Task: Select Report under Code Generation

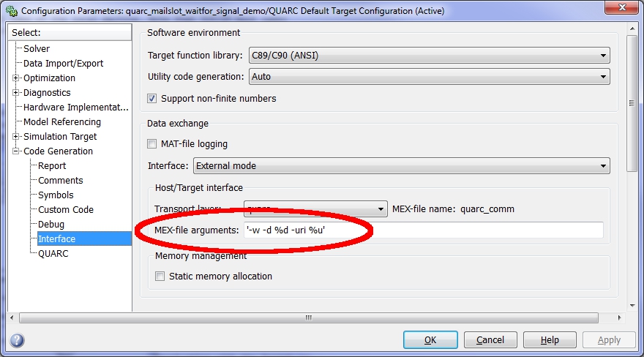Action: point(52,166)
